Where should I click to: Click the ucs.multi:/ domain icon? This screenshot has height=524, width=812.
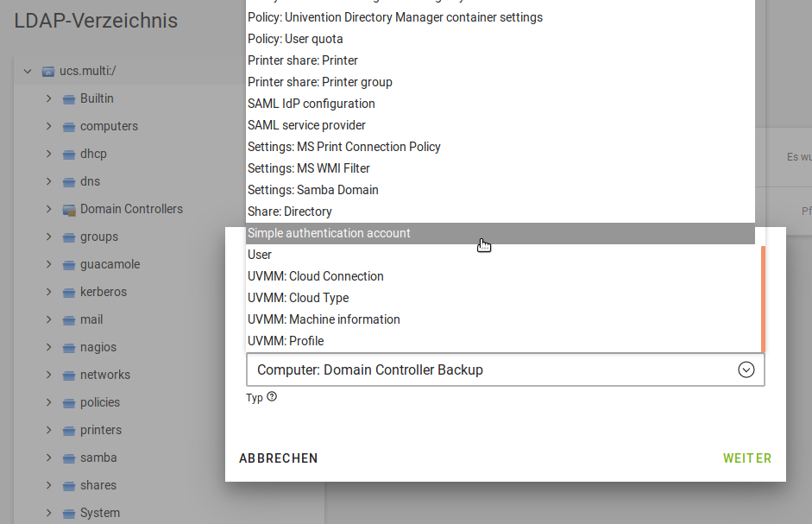tap(48, 72)
